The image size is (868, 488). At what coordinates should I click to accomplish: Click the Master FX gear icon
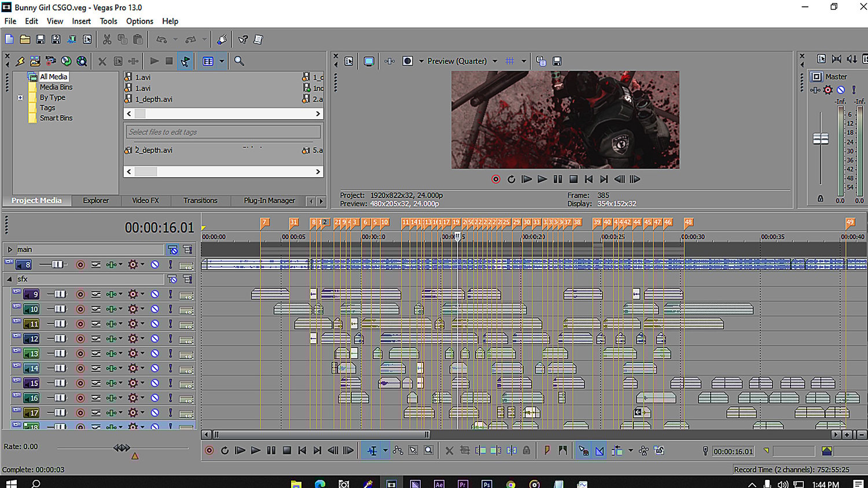pyautogui.click(x=828, y=90)
